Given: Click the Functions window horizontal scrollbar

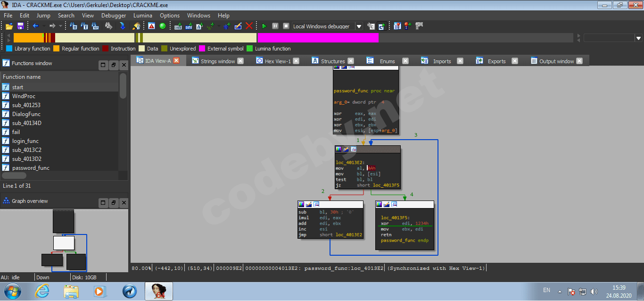Looking at the screenshot, I should [15, 176].
